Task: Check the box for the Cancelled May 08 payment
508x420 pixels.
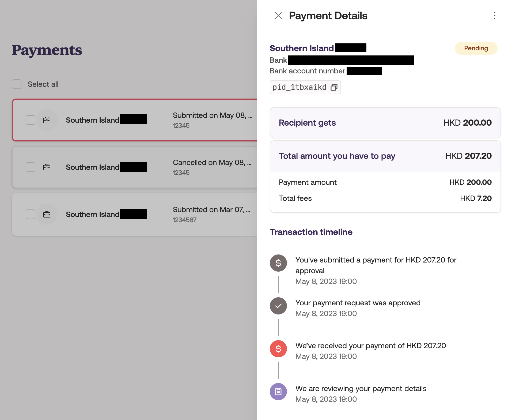Action: click(x=31, y=167)
